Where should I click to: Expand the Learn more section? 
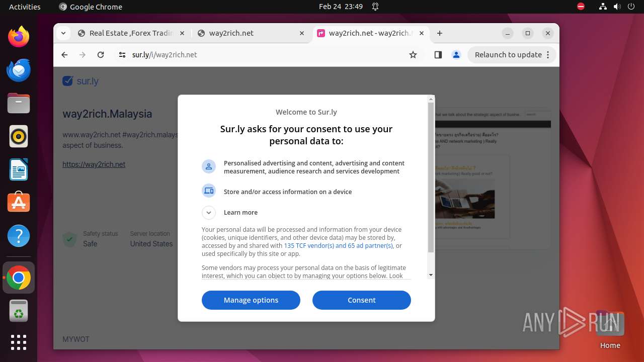pyautogui.click(x=209, y=212)
